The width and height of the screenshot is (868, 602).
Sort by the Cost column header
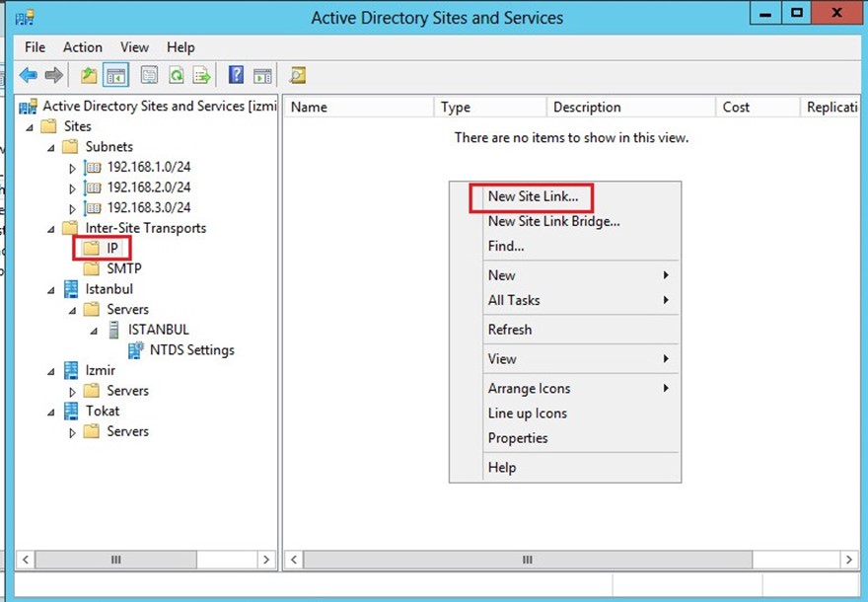tap(758, 107)
